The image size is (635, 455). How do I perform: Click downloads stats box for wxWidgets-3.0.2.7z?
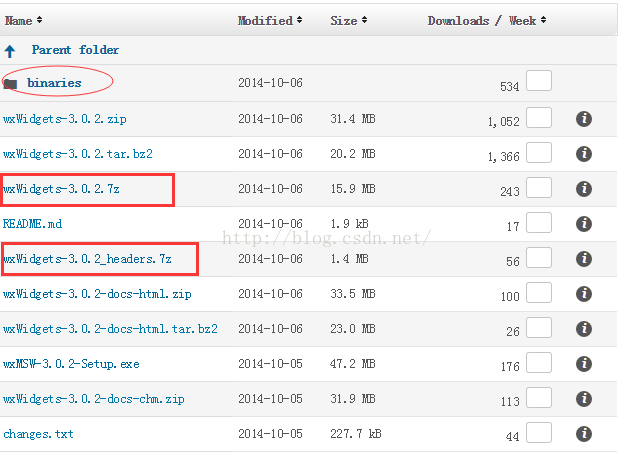pyautogui.click(x=539, y=187)
